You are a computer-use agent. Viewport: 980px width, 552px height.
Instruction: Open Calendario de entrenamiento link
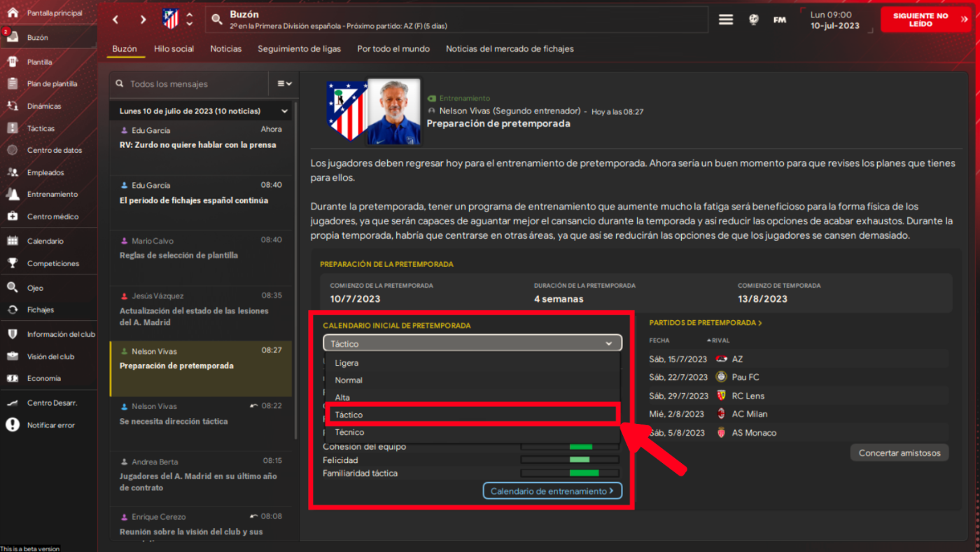click(x=552, y=491)
